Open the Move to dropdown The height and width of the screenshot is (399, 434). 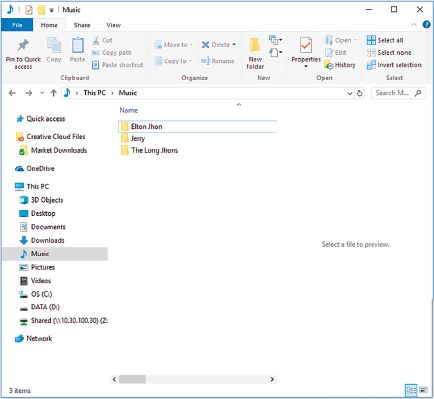coord(173,45)
